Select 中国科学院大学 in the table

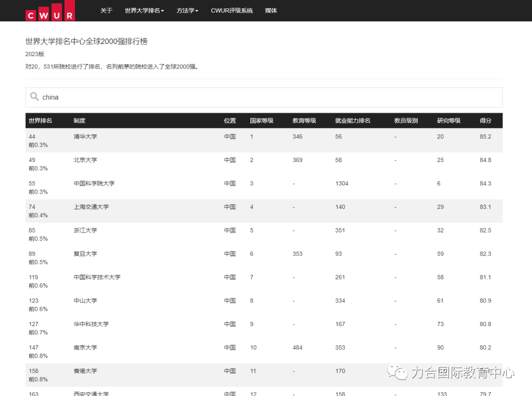[94, 183]
